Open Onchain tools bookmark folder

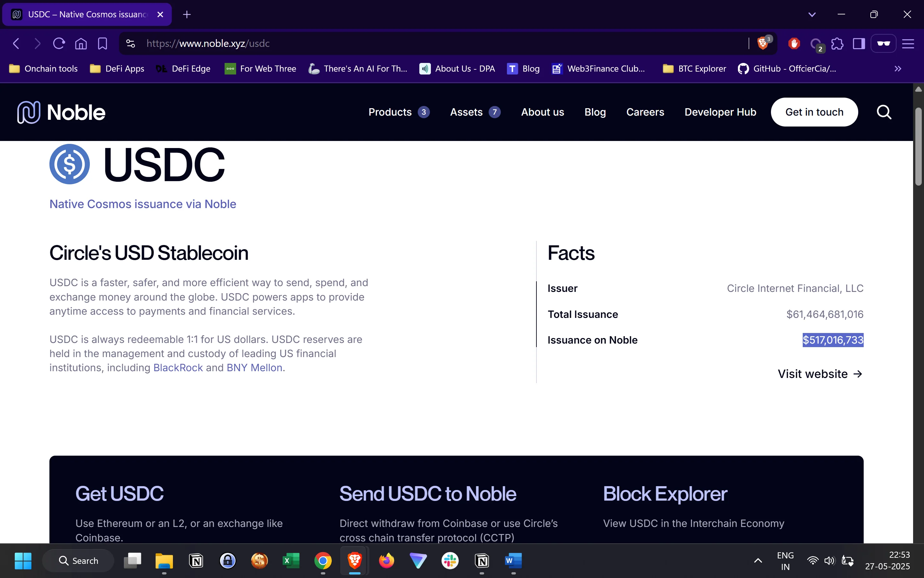[43, 69]
